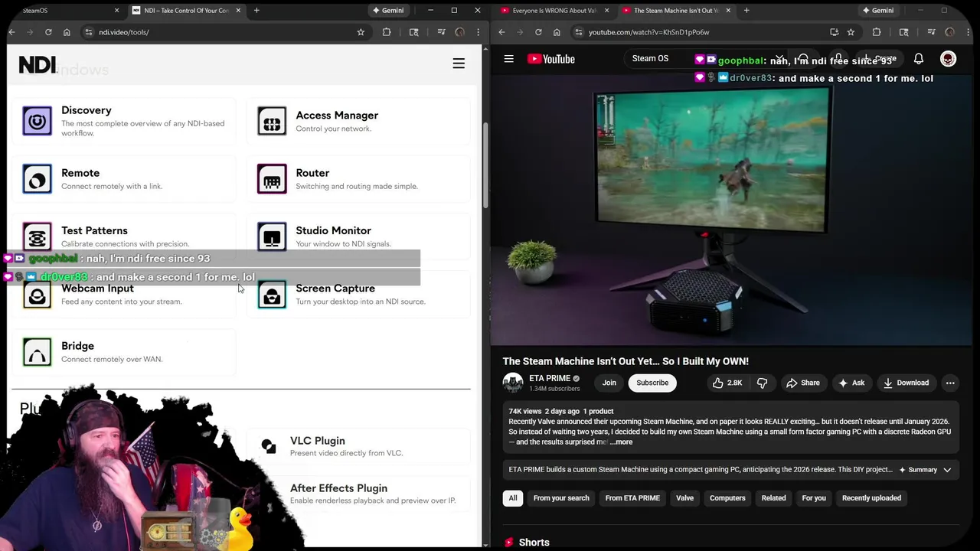This screenshot has height=551, width=980.
Task: Open new tab in NDI browser window
Action: [x=256, y=10]
